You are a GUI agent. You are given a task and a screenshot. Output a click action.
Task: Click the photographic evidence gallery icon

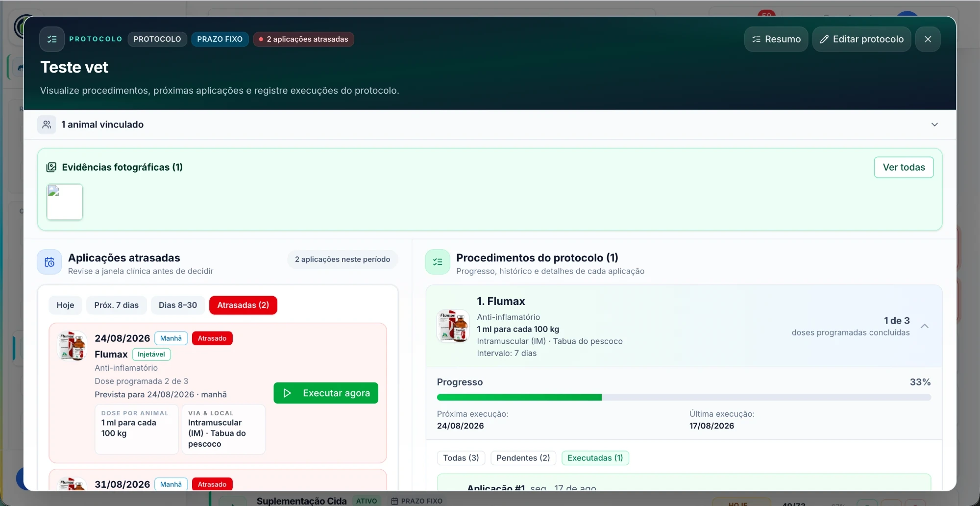pyautogui.click(x=51, y=167)
